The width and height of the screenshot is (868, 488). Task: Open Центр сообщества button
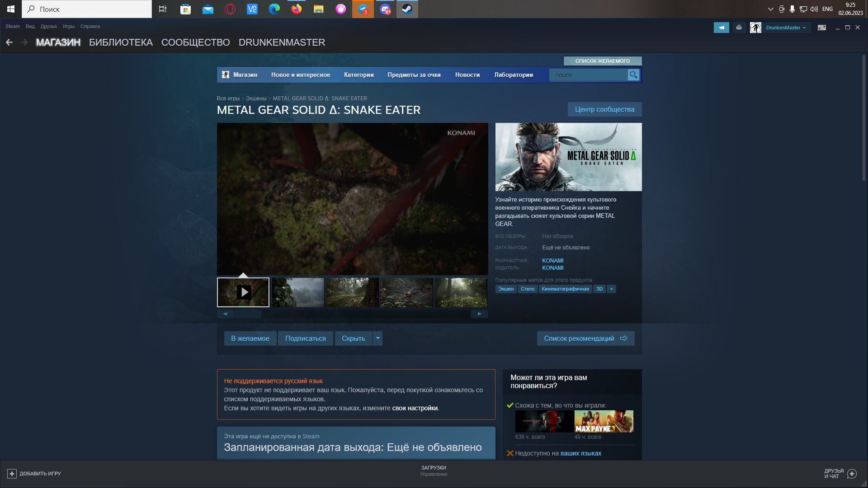[604, 109]
